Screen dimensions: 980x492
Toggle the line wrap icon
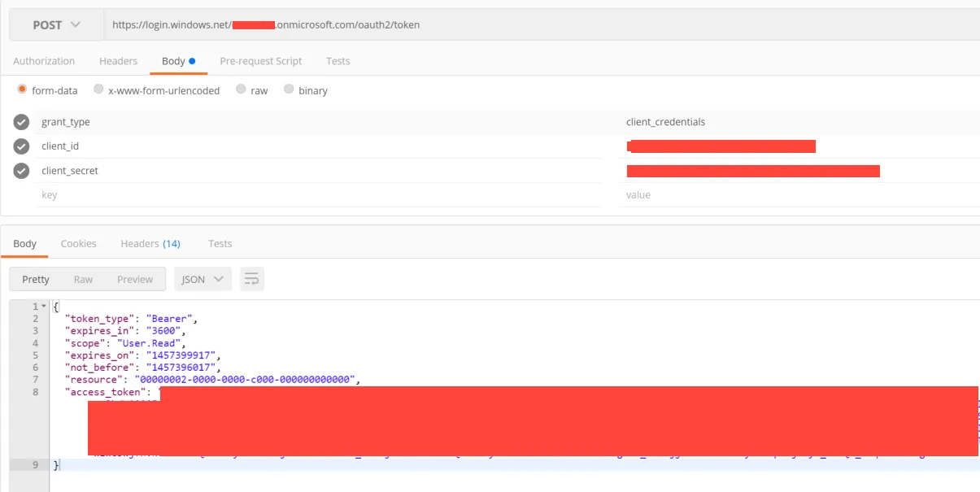point(252,279)
